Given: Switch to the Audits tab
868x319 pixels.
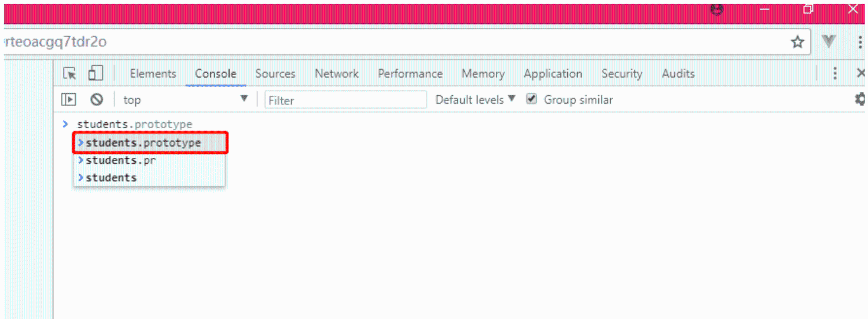Looking at the screenshot, I should point(678,74).
